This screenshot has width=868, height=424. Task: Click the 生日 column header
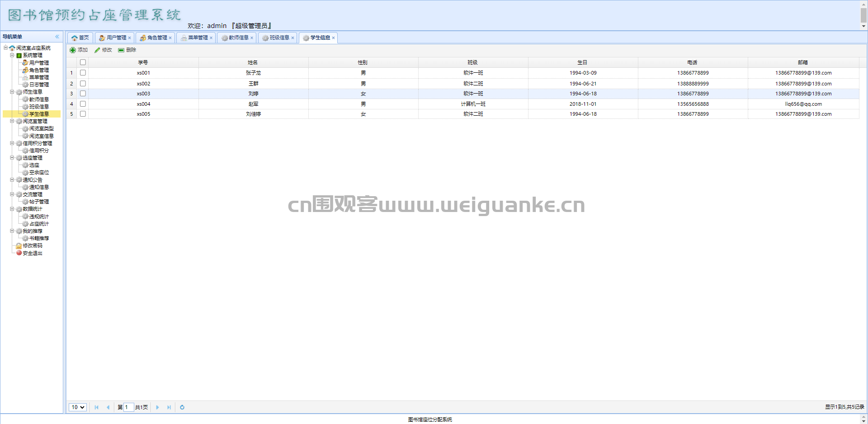583,62
